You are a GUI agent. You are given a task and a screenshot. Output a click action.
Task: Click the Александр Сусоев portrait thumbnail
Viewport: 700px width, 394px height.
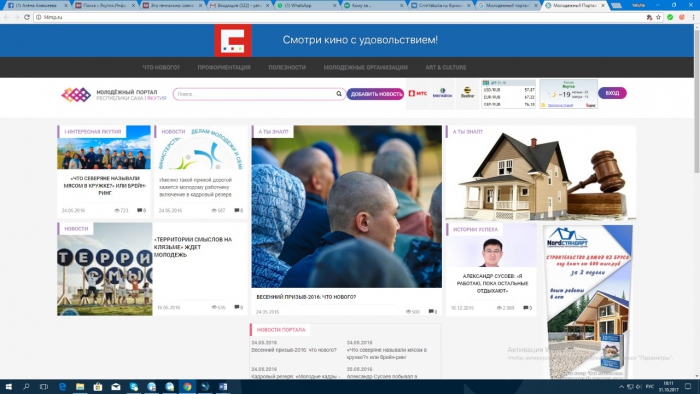pos(491,245)
